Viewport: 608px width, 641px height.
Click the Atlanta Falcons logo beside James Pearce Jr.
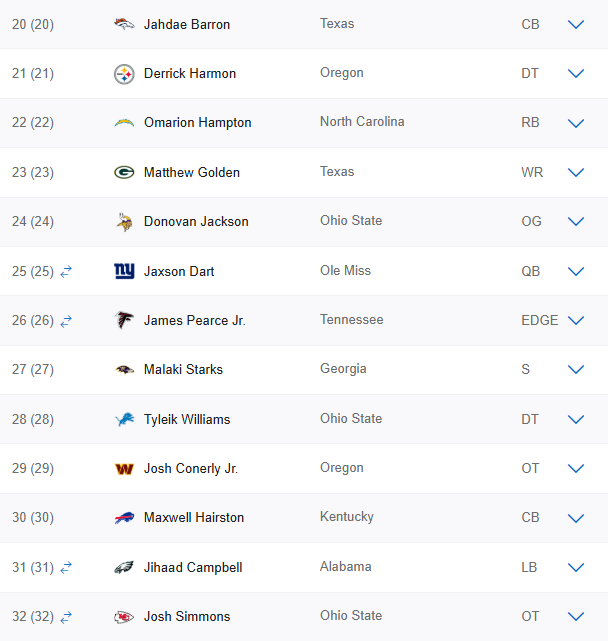point(124,321)
